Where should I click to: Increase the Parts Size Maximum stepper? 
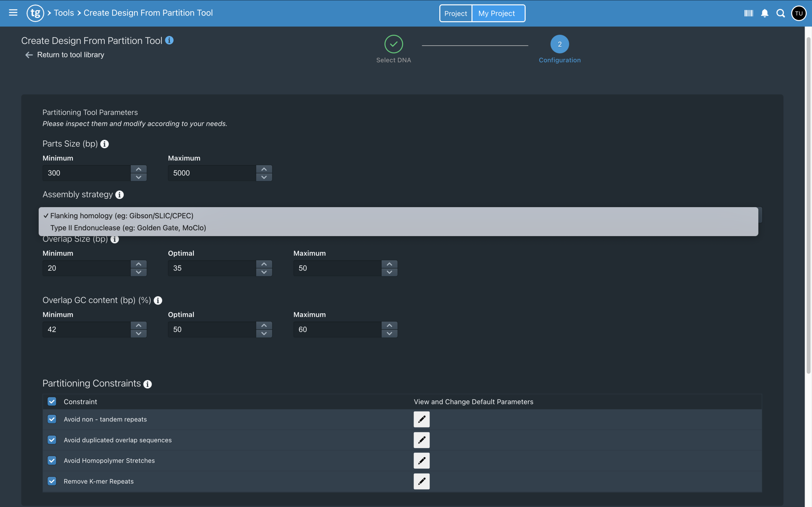[x=264, y=169]
